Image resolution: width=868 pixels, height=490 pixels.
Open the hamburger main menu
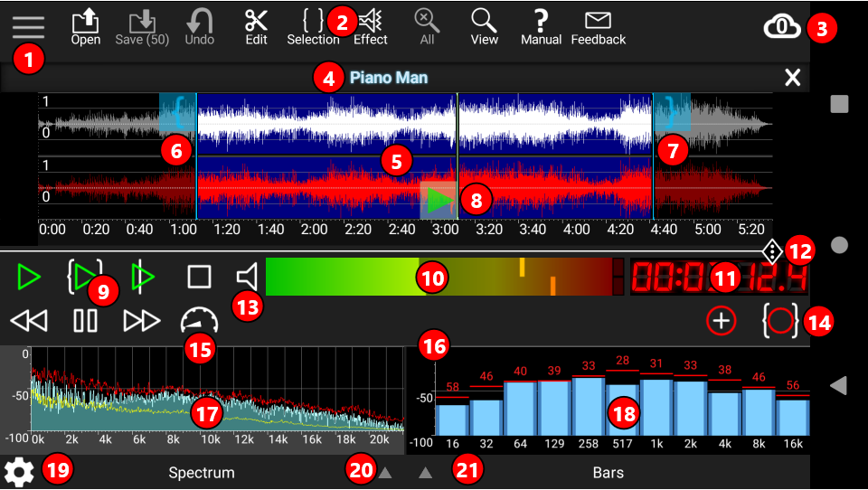pyautogui.click(x=28, y=26)
